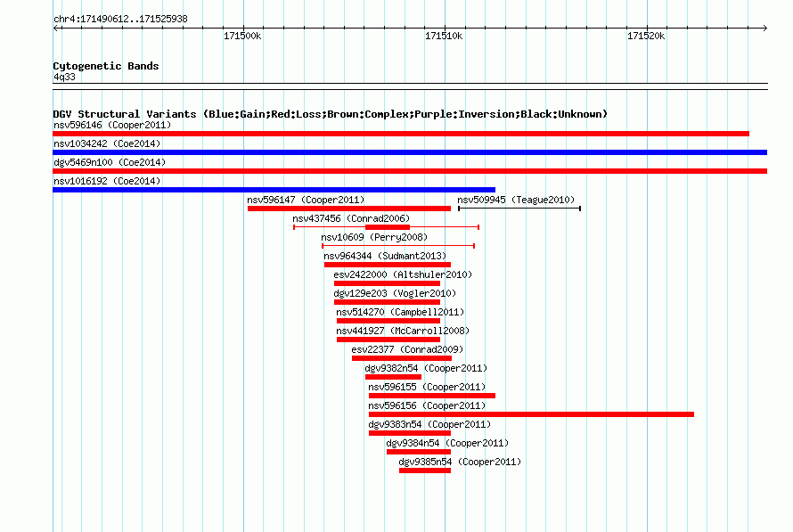Select the nsv964344 red bar

[x=388, y=265]
